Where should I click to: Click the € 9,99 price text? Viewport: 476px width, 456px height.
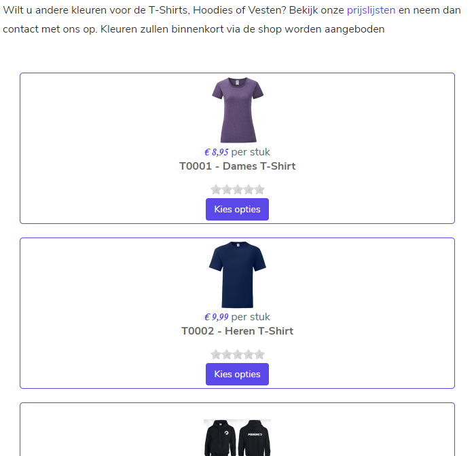217,317
